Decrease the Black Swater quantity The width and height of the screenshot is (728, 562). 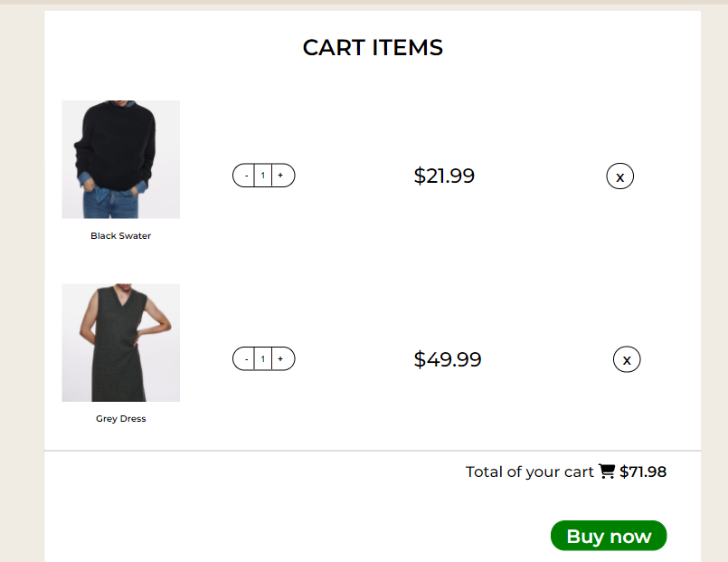click(x=245, y=175)
